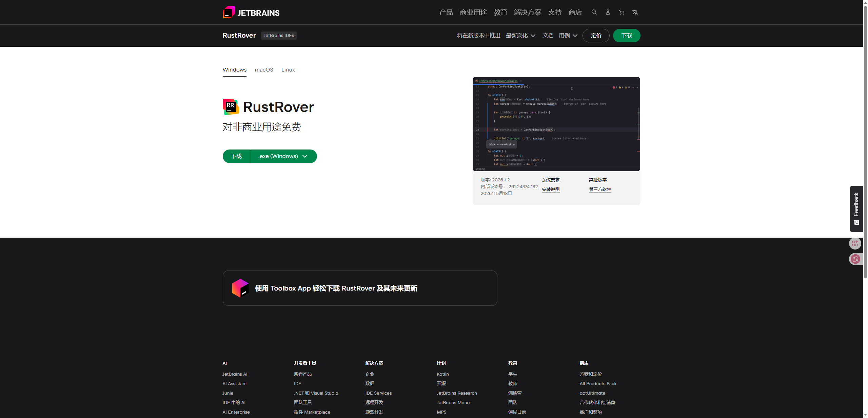
Task: Click the RustRover RR product logo
Action: [231, 107]
